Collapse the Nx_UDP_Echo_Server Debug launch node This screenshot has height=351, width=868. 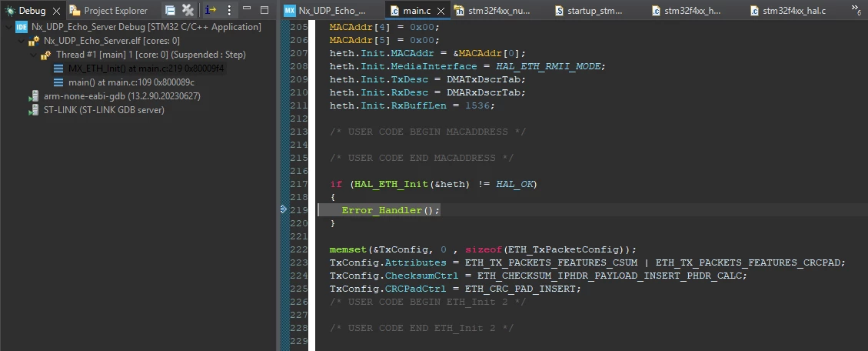(8, 27)
